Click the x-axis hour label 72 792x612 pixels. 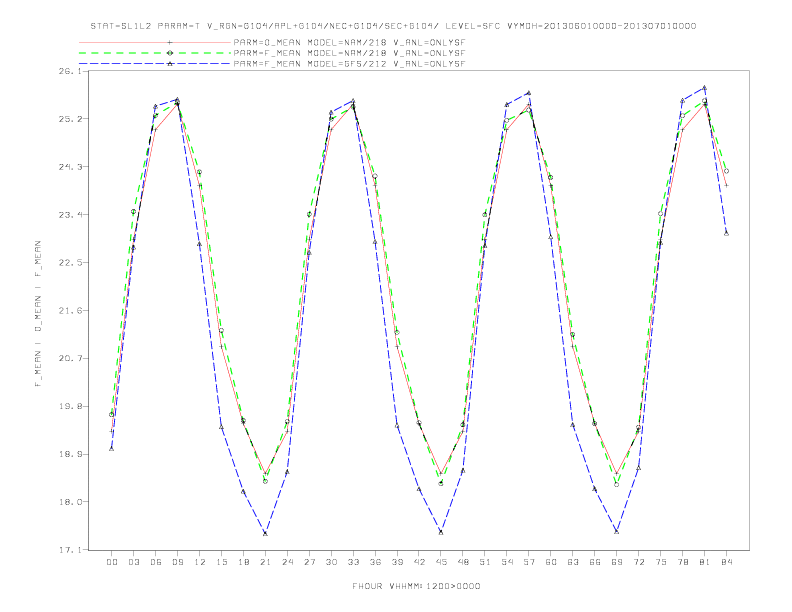pyautogui.click(x=638, y=562)
